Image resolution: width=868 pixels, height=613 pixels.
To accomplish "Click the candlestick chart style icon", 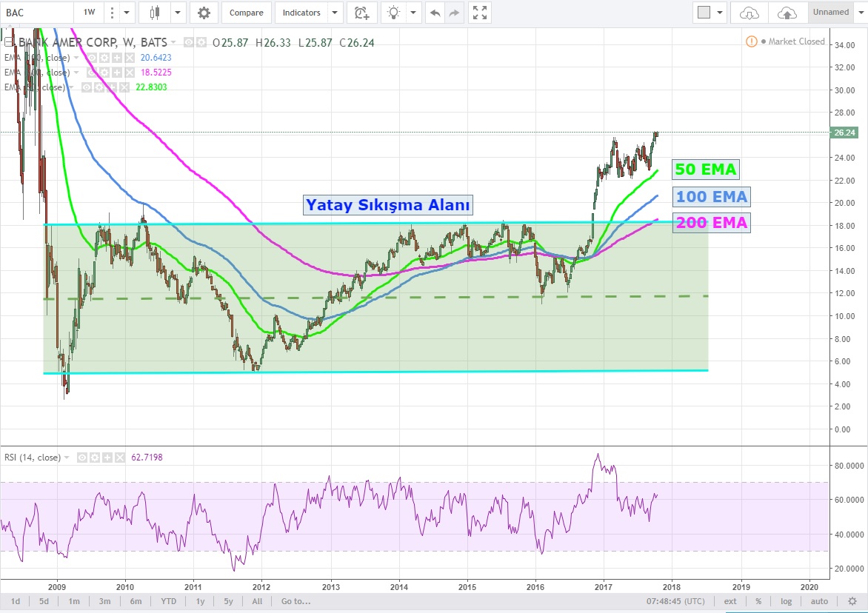I will coord(155,13).
